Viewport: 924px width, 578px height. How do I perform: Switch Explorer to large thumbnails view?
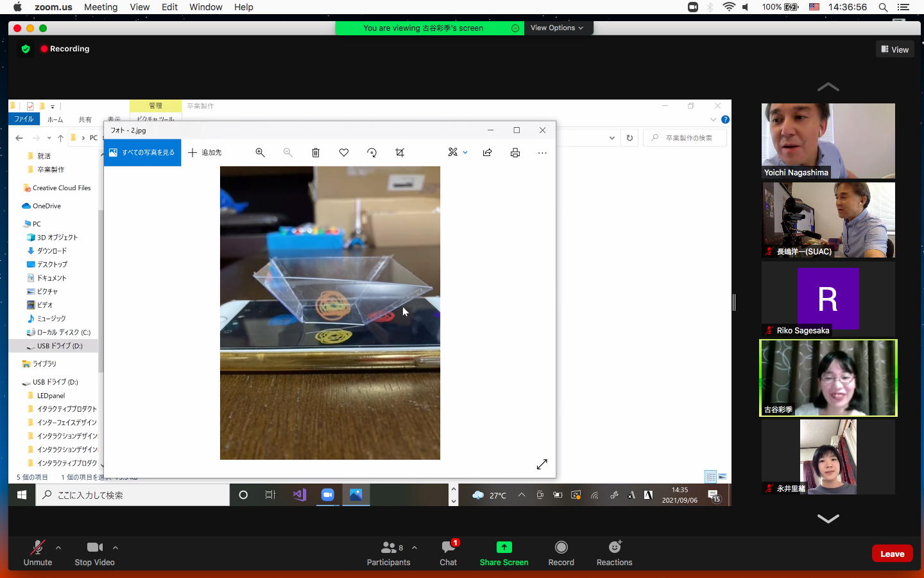[x=723, y=477]
